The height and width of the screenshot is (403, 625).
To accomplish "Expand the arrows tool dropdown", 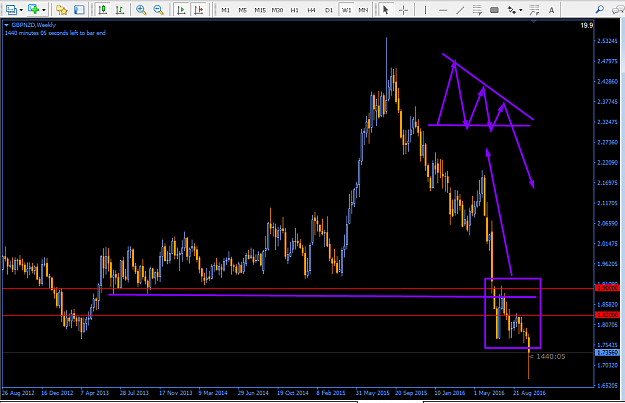I will click(x=521, y=10).
